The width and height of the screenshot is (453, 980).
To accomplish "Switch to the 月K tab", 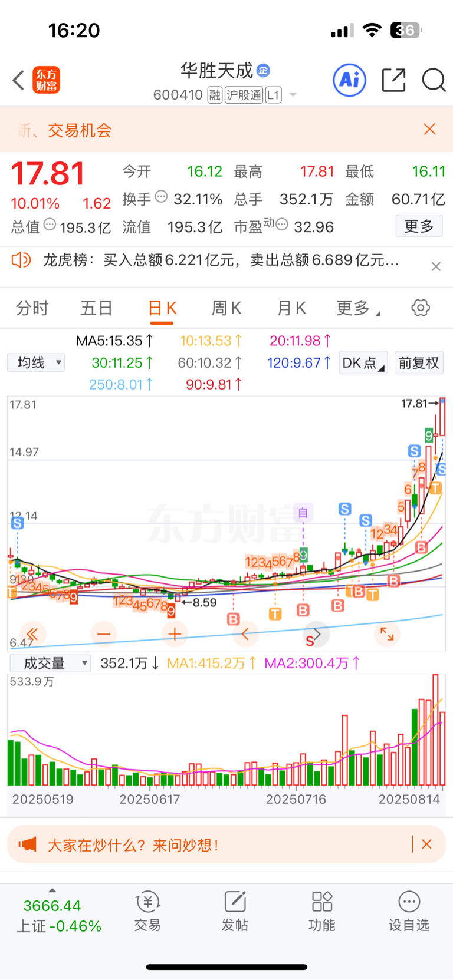I will pos(291,308).
